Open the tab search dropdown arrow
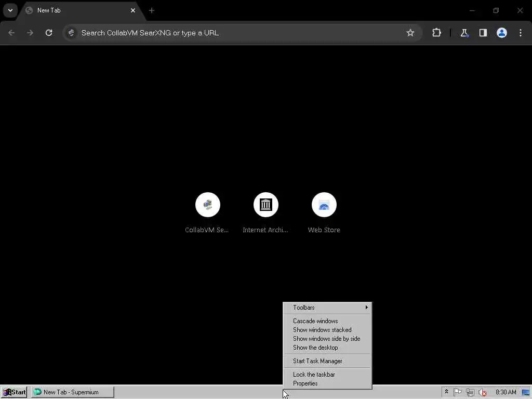 click(x=10, y=10)
